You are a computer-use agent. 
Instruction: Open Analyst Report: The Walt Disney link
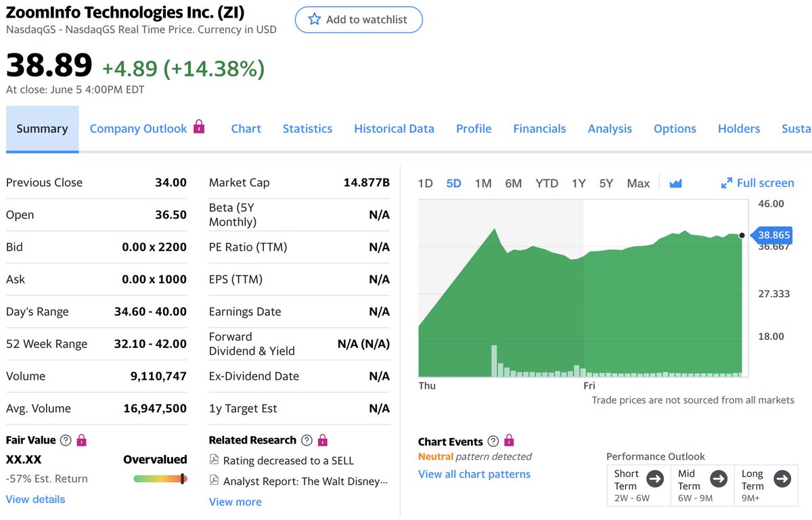(306, 481)
